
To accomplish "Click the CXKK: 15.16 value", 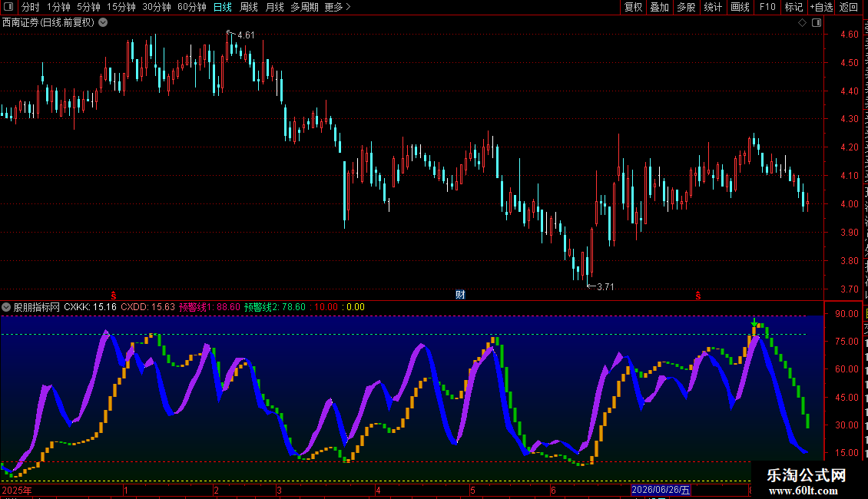I will tap(90, 307).
